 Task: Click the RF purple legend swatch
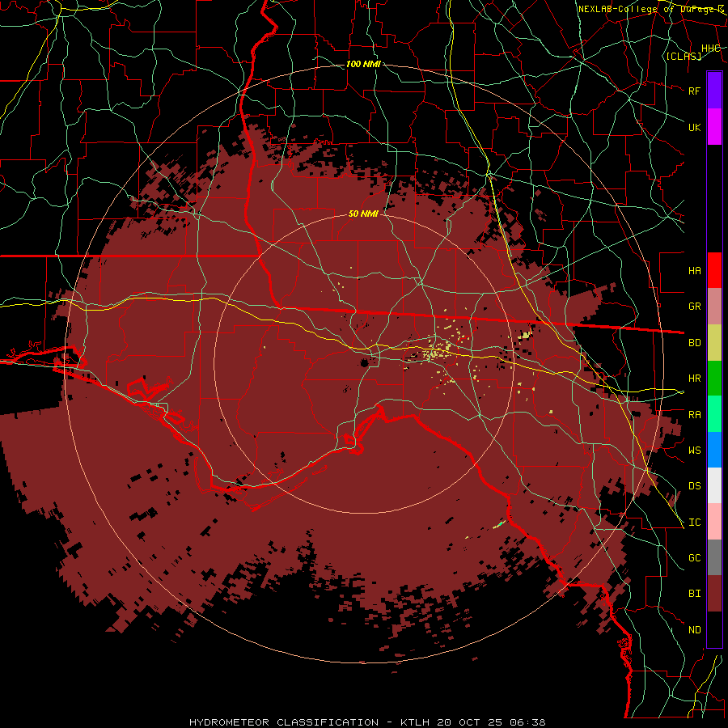714,91
